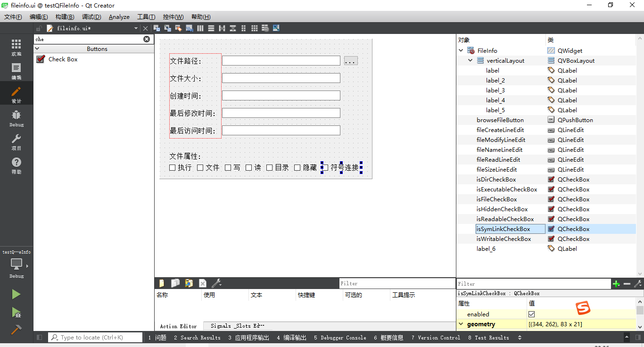Viewport: 644px width, 347px height.
Task: Open the Action Editor's new action icon
Action: 162,283
